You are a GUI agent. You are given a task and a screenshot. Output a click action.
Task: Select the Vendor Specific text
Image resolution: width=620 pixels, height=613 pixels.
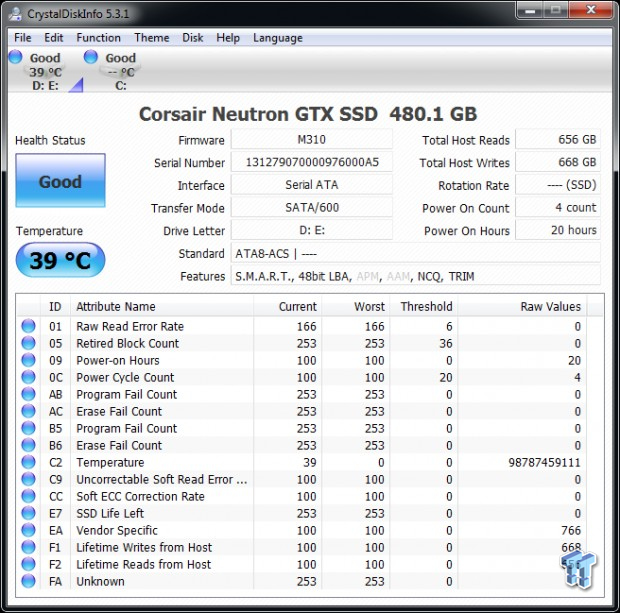pos(117,530)
